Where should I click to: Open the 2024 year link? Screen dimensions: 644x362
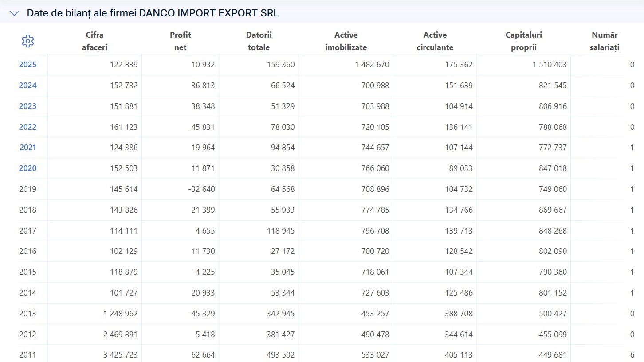tap(27, 86)
